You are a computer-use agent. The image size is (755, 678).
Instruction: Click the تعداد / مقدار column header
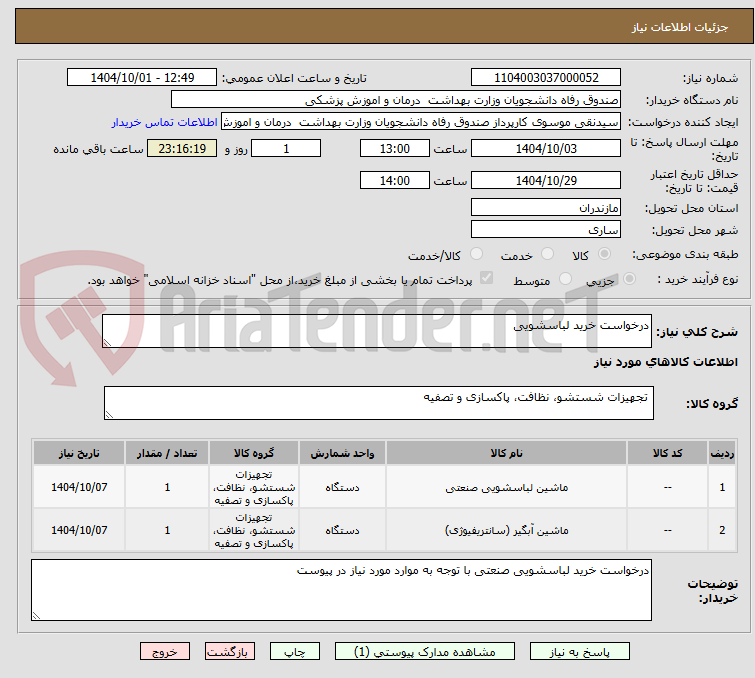167,453
